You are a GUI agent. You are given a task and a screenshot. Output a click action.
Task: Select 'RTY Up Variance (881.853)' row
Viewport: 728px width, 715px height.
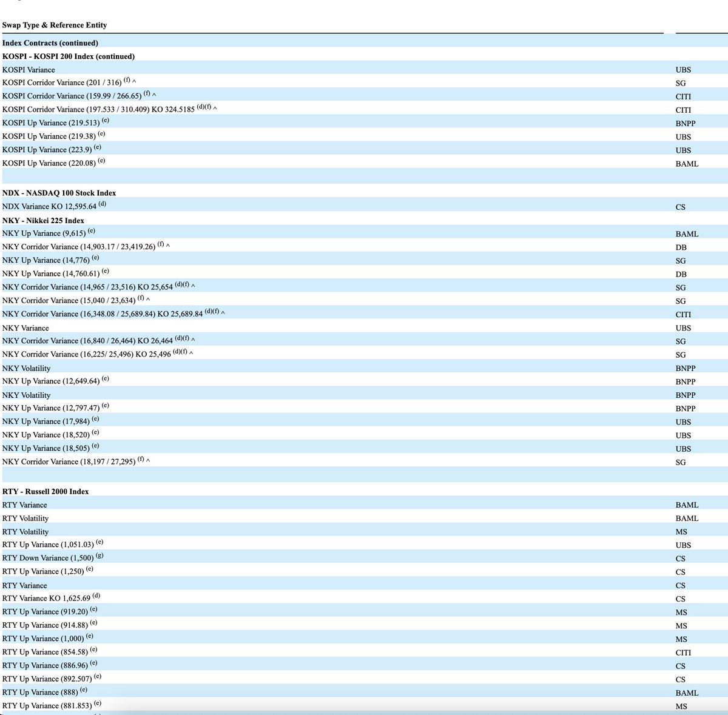364,705
